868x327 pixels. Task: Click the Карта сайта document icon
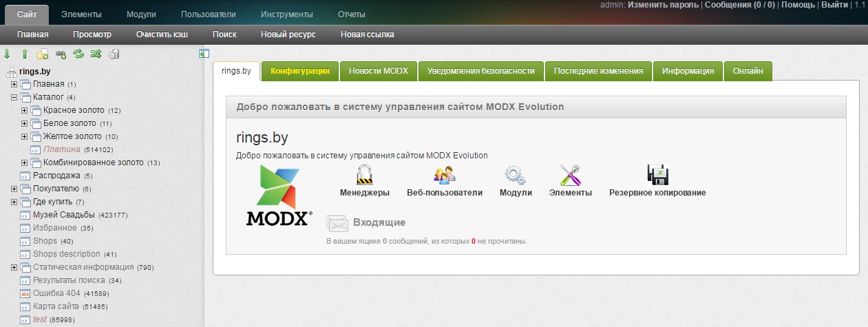click(25, 306)
